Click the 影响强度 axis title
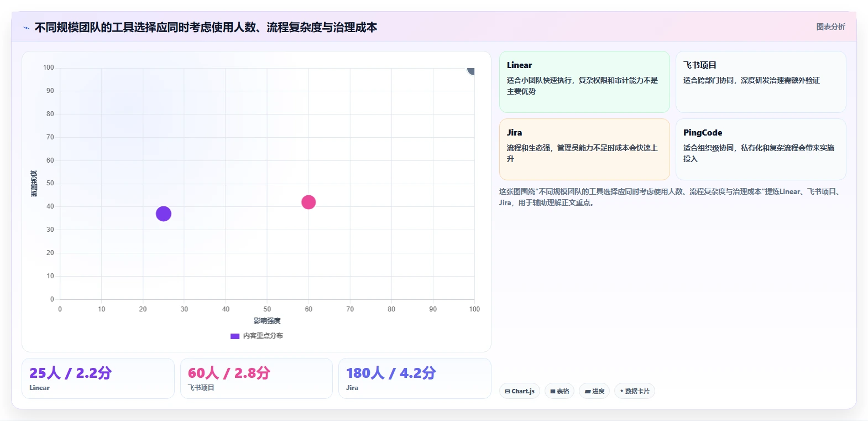Screen dimensions: 868x421 267,321
